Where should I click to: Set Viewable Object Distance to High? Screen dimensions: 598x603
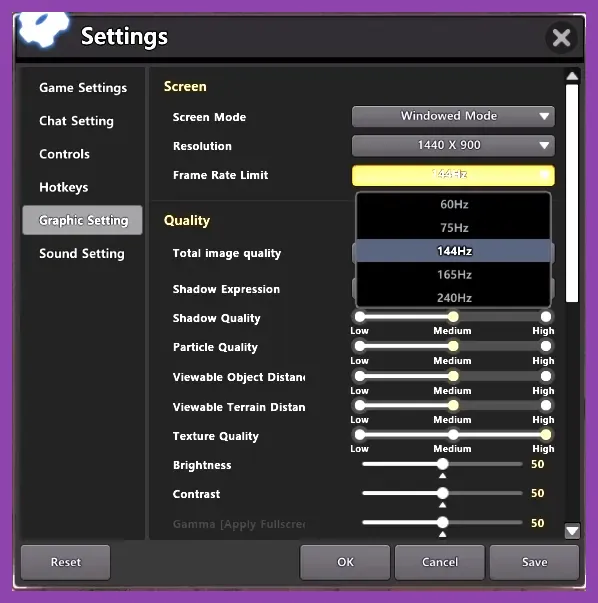click(x=545, y=376)
